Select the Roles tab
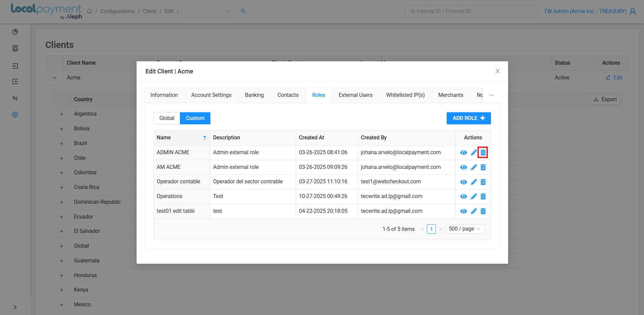Screen dimensions: 644x315 pos(318,95)
